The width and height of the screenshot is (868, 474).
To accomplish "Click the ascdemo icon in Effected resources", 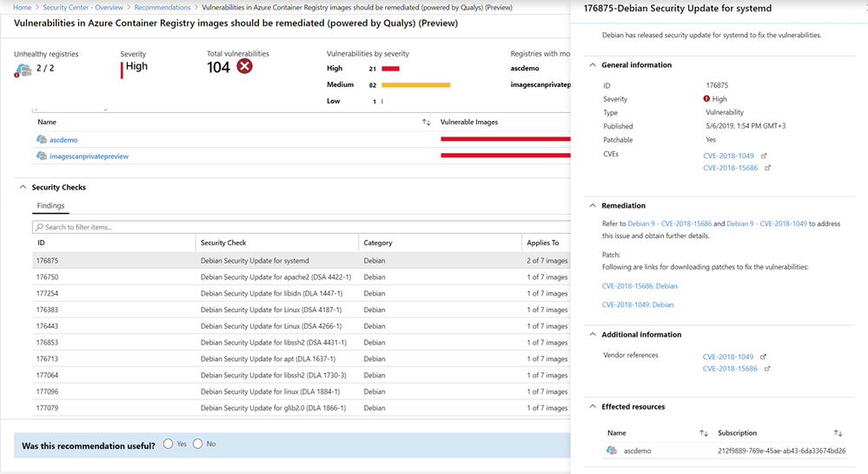I will 612,451.
